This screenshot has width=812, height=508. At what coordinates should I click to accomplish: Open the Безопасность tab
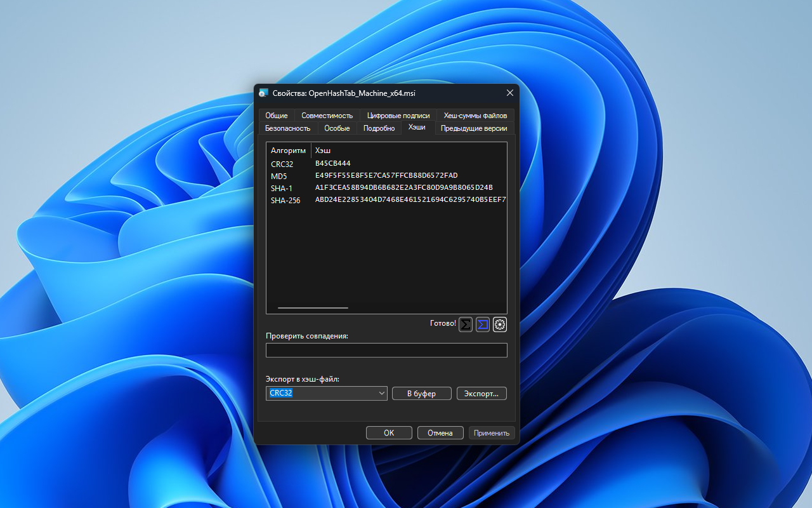[x=287, y=128]
